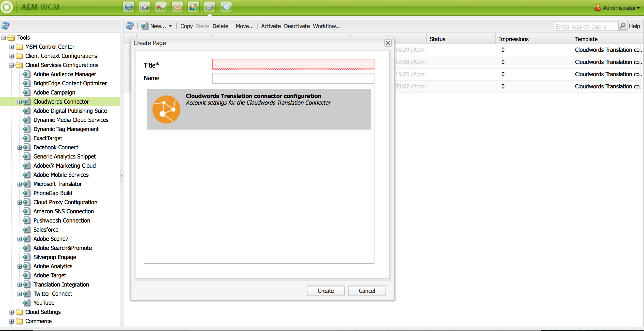Open the Inbox tray icon

[177, 7]
